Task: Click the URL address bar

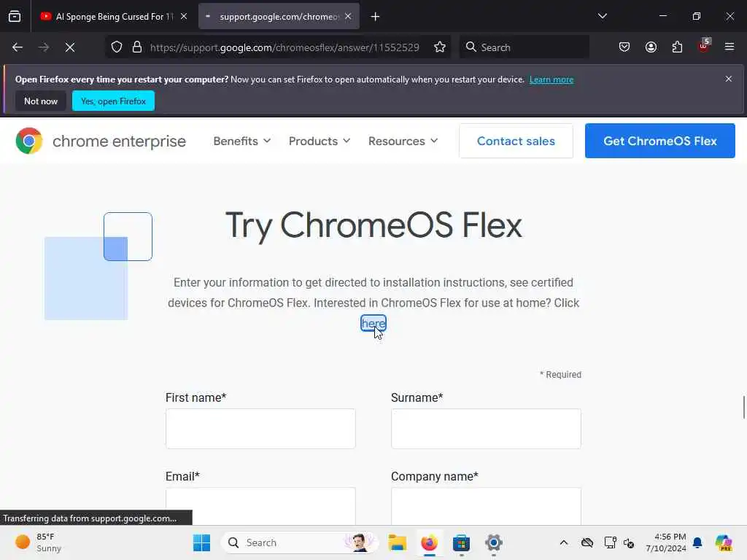Action: click(285, 47)
